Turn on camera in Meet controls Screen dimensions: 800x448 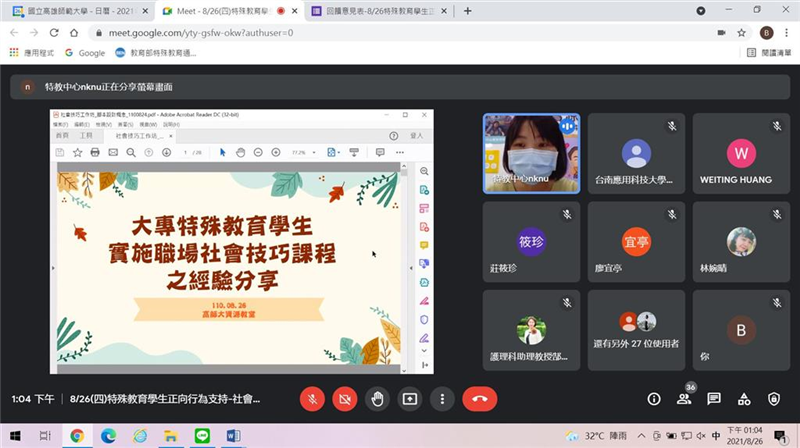[345, 399]
